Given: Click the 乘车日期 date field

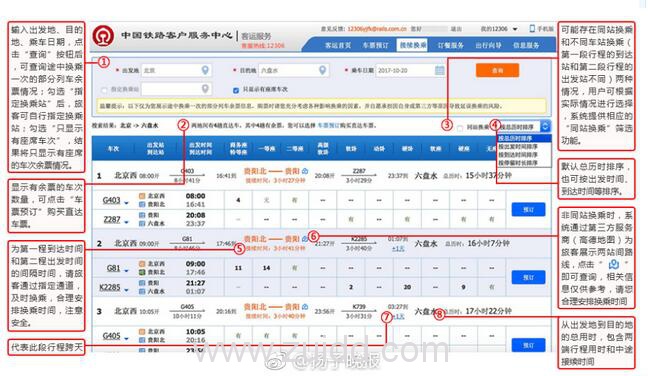Looking at the screenshot, I should [411, 70].
